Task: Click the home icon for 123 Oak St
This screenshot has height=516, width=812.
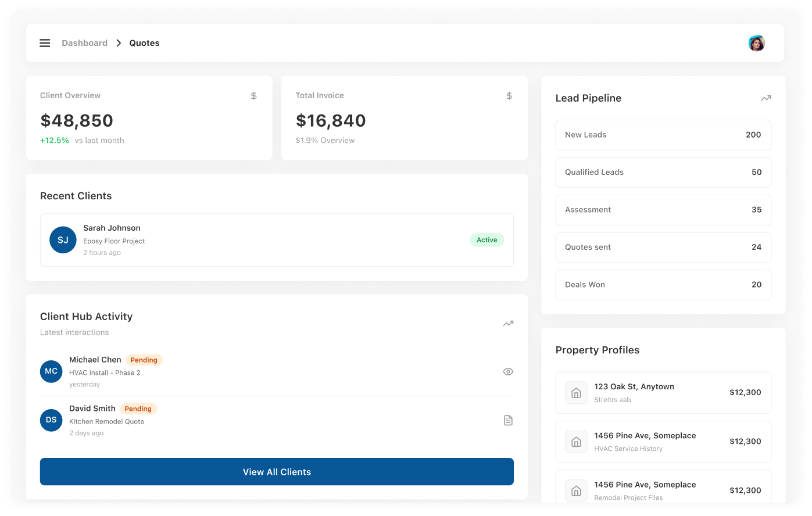Action: [x=576, y=393]
